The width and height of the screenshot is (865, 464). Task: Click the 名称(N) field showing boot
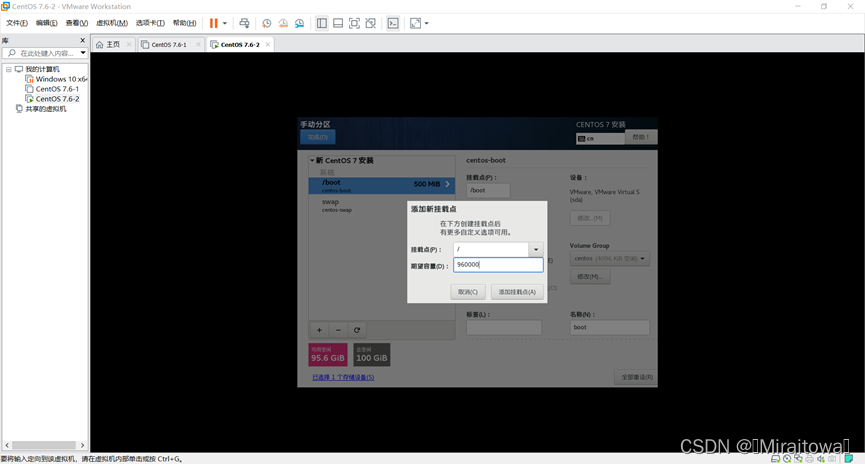610,327
